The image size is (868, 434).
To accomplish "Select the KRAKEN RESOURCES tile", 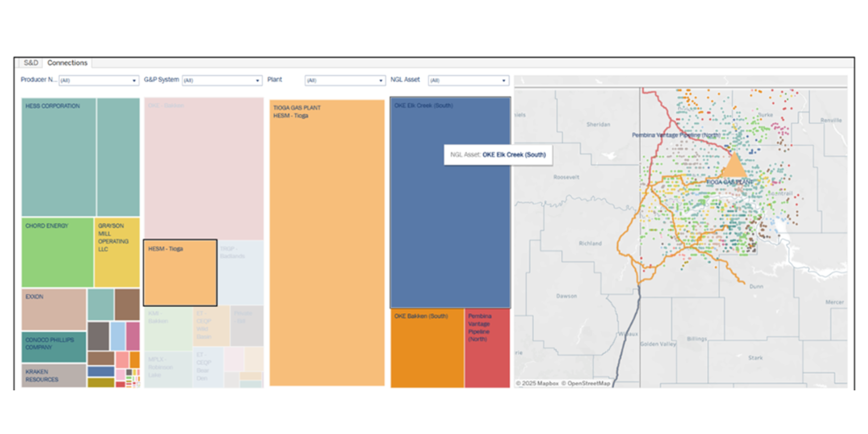I will point(54,375).
